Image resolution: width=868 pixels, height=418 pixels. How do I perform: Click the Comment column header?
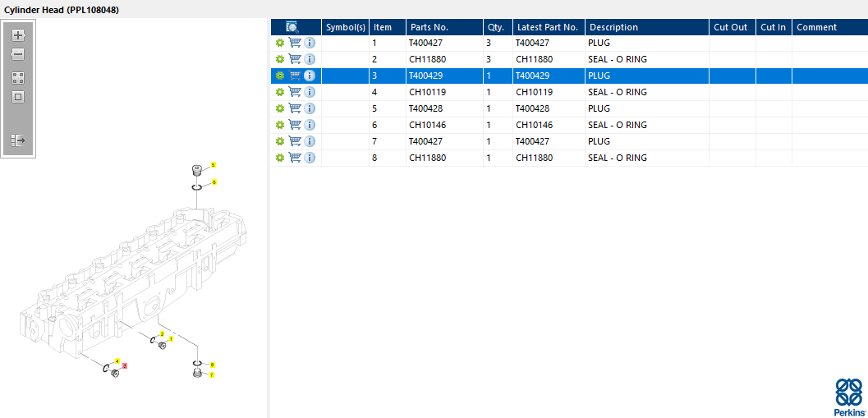pos(829,27)
